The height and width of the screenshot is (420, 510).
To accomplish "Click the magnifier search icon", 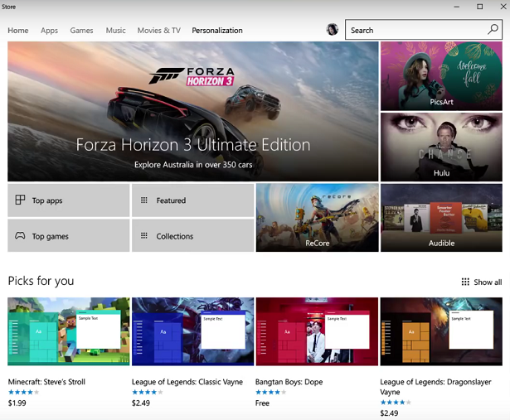I will tap(493, 30).
